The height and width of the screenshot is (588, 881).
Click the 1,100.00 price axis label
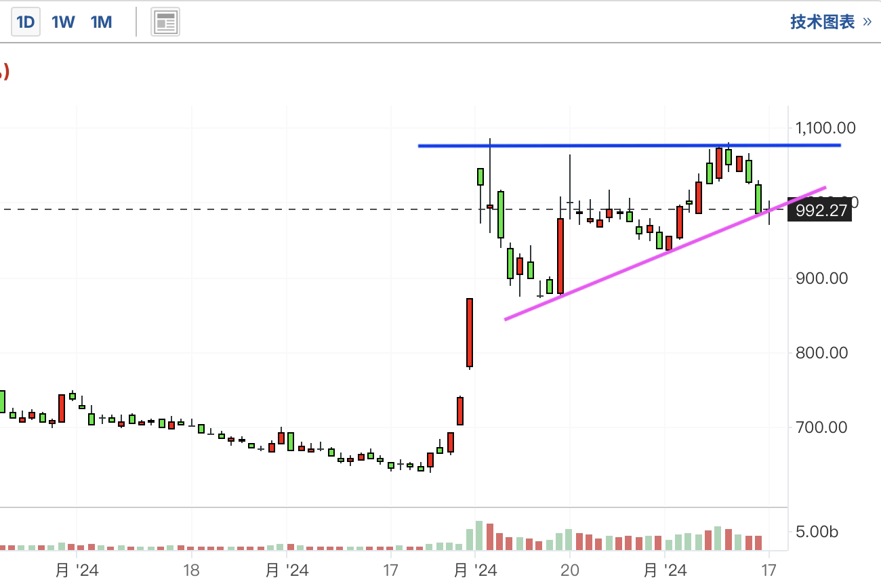[x=826, y=127]
